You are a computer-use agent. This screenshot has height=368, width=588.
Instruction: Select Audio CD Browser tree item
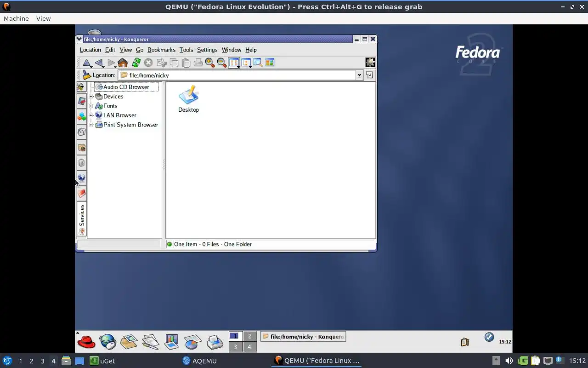tap(126, 87)
